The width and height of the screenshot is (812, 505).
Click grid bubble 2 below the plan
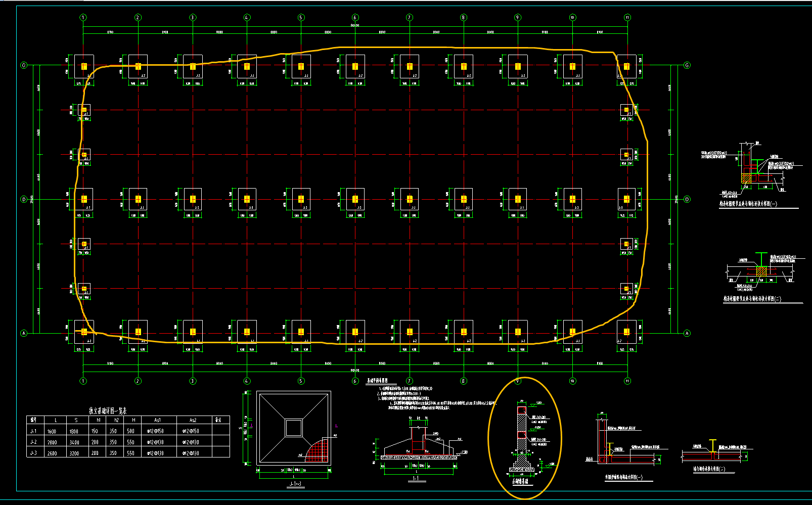[138, 381]
